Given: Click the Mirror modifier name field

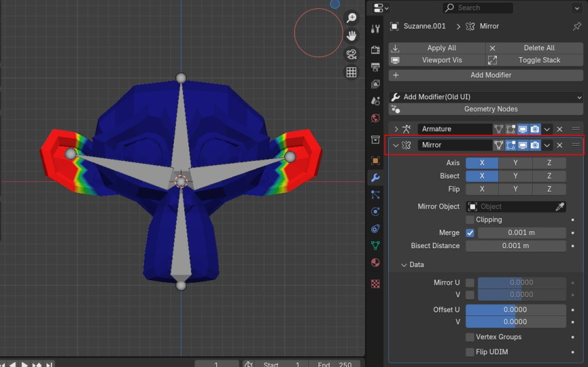Looking at the screenshot, I should (x=454, y=145).
